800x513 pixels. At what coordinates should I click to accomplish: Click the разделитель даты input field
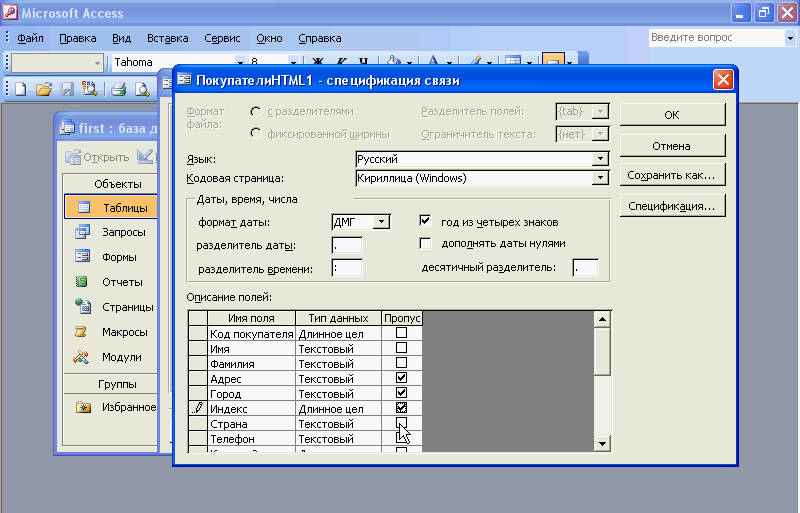pos(347,245)
